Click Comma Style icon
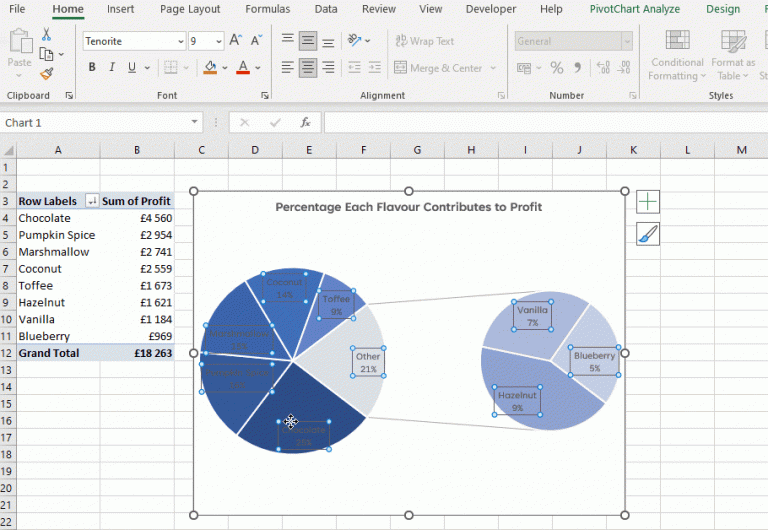The image size is (768, 530). pos(577,68)
